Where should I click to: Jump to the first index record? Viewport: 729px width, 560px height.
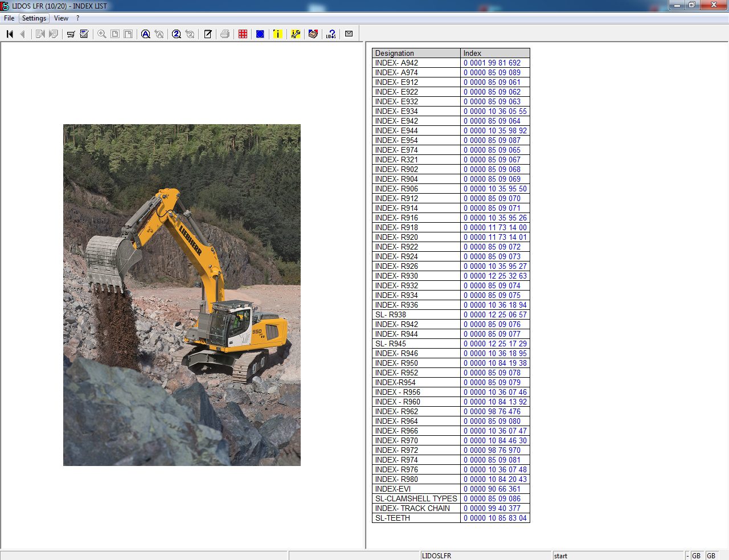9,34
